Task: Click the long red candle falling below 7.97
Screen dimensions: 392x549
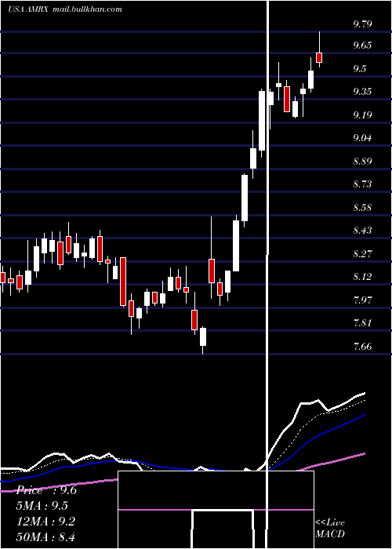Action: coord(123,282)
